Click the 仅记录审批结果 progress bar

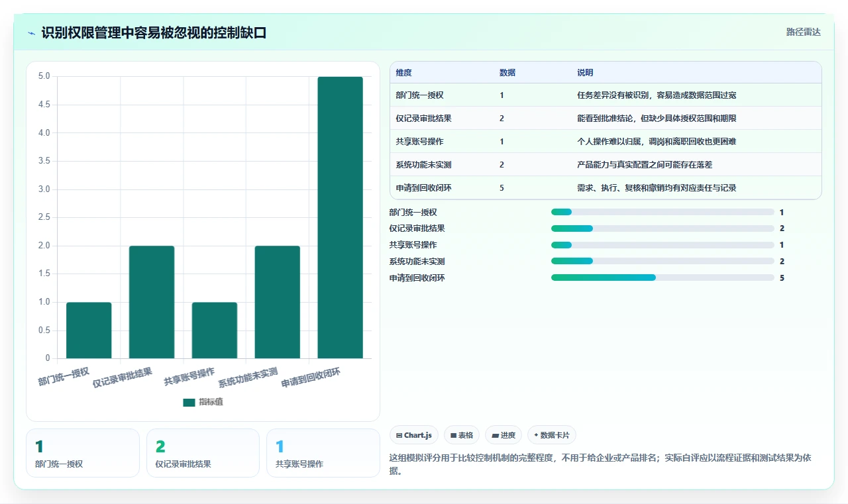coord(662,228)
